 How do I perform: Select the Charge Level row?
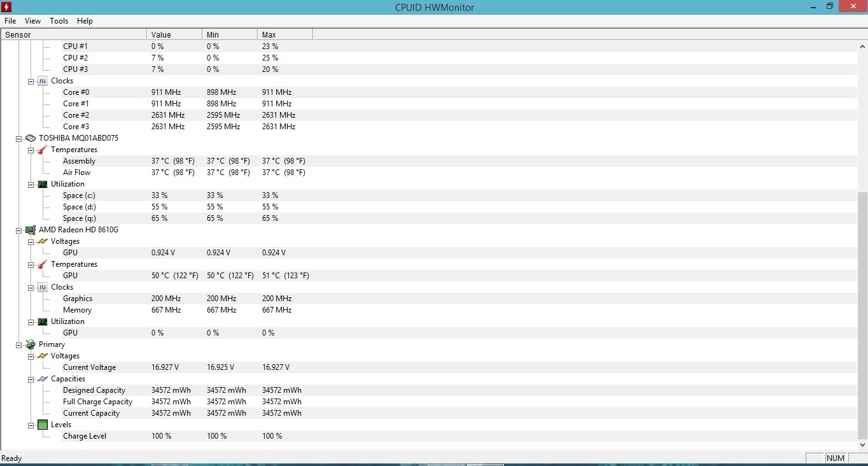(85, 436)
